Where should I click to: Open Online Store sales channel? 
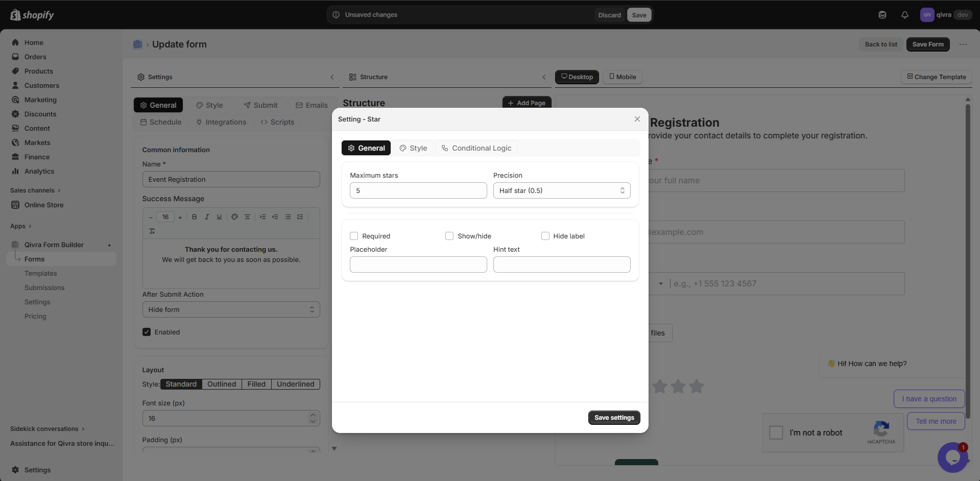(x=44, y=205)
